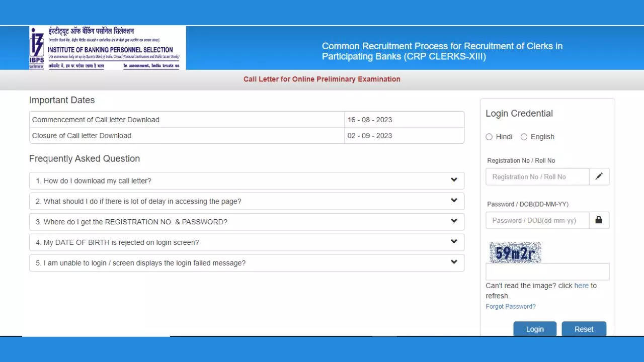Viewport: 644px width, 362px height.
Task: Click the pencil icon beside Registration No
Action: point(599,176)
